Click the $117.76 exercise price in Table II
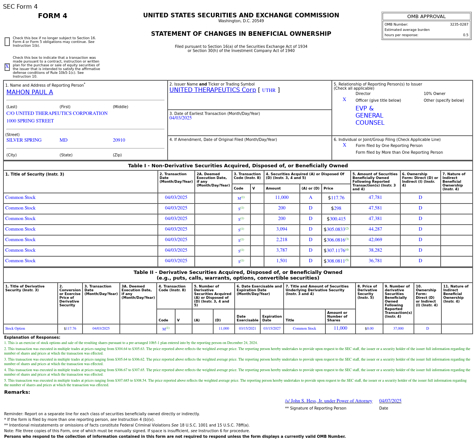Image resolution: width=476 pixels, height=448 pixels. (x=70, y=329)
